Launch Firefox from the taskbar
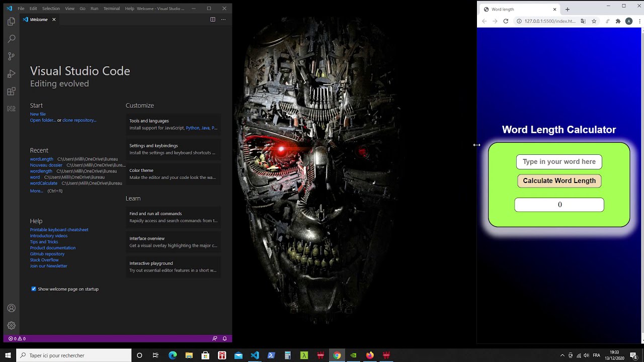This screenshot has width=644, height=362. click(370, 355)
